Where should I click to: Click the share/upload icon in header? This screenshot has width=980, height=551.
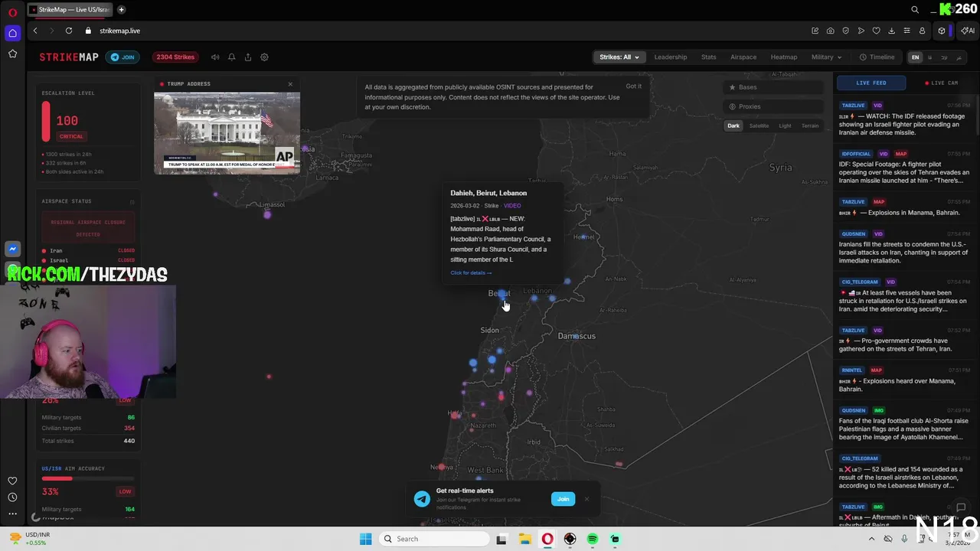[x=248, y=57]
